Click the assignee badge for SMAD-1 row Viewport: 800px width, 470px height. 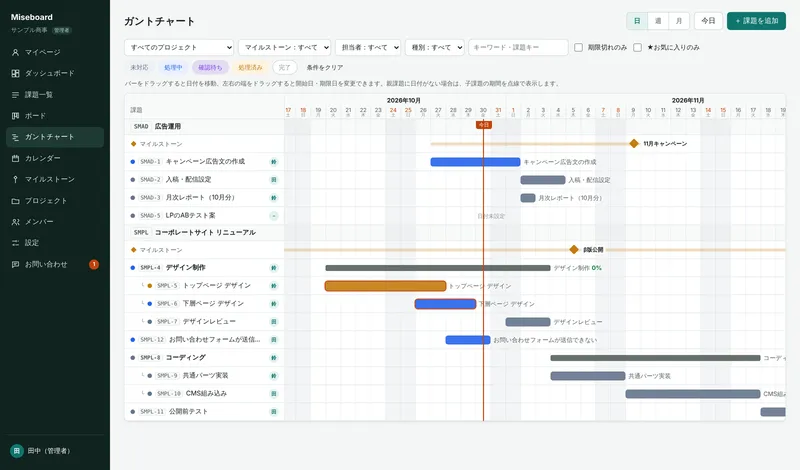click(274, 162)
